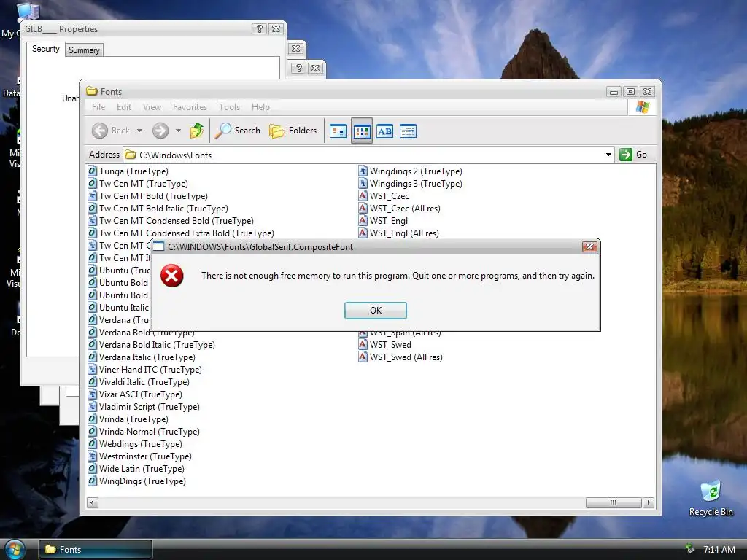Select the WST_Czec font file
This screenshot has width=747, height=560.
pyautogui.click(x=384, y=196)
